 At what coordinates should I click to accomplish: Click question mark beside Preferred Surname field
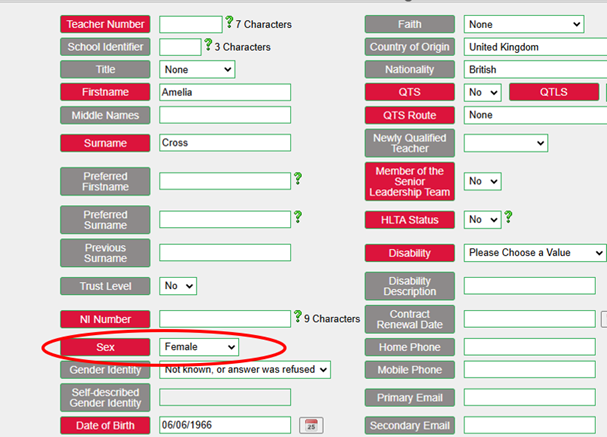pyautogui.click(x=297, y=216)
